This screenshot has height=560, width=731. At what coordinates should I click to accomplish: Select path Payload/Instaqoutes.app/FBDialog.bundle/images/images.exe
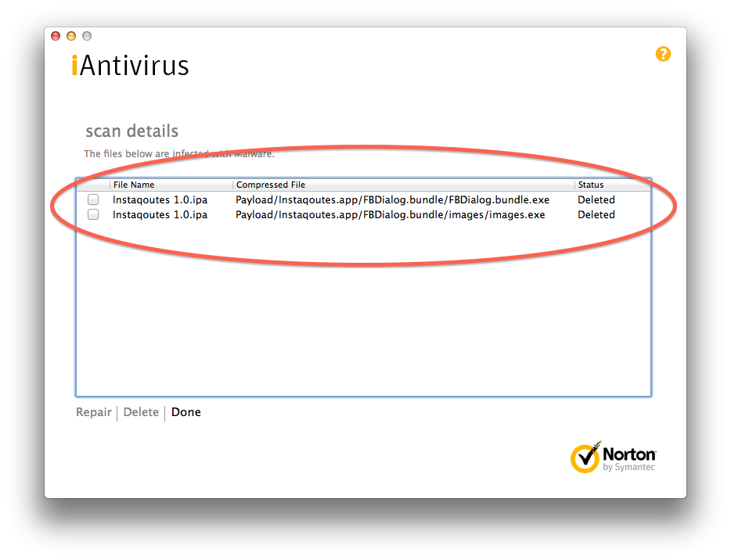point(391,215)
